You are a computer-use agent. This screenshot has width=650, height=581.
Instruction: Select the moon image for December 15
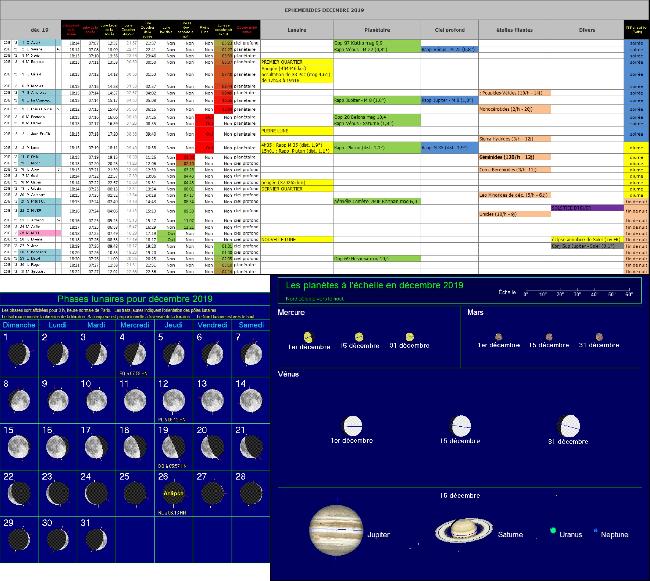click(x=19, y=447)
